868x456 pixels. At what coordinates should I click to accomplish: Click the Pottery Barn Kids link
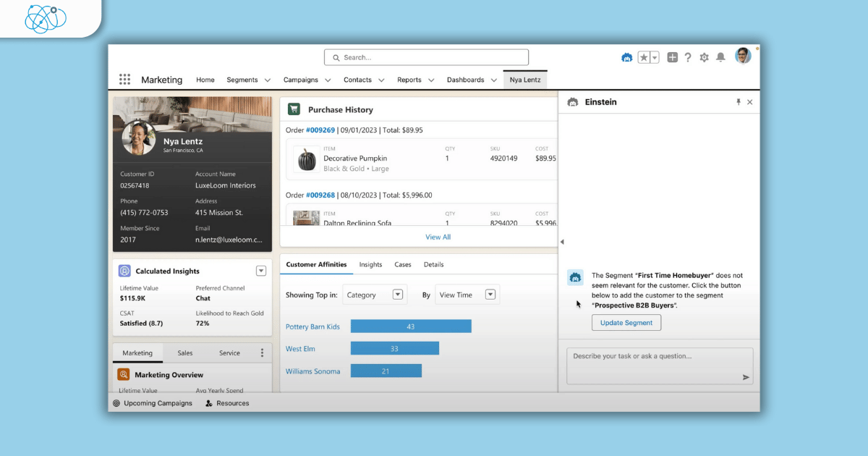click(x=312, y=326)
